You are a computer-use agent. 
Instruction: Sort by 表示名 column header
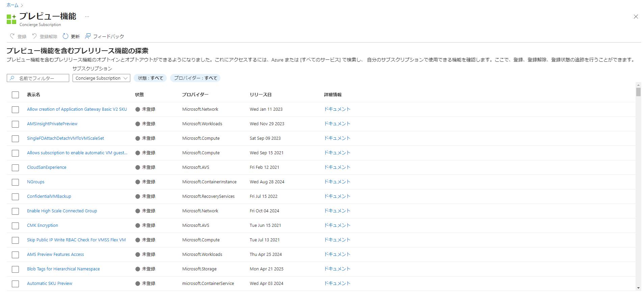point(33,95)
